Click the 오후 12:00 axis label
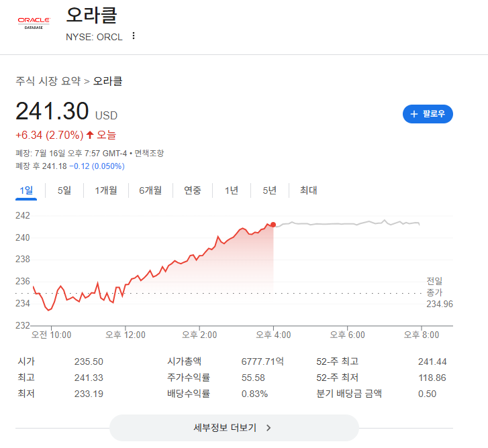488x448 pixels. [x=126, y=335]
